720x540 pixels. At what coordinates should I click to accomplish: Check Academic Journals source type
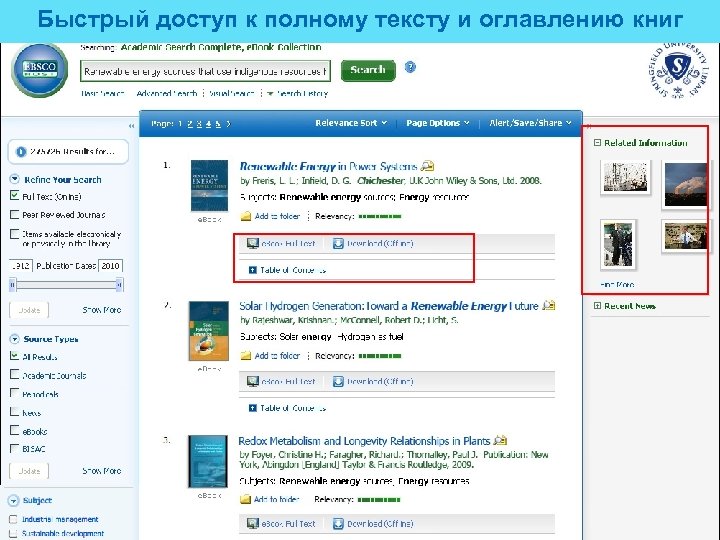(15, 375)
